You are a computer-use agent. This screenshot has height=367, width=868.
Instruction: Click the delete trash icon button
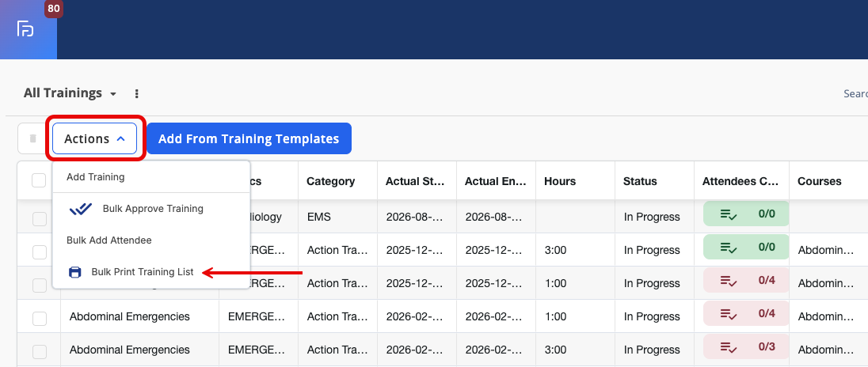coord(33,138)
